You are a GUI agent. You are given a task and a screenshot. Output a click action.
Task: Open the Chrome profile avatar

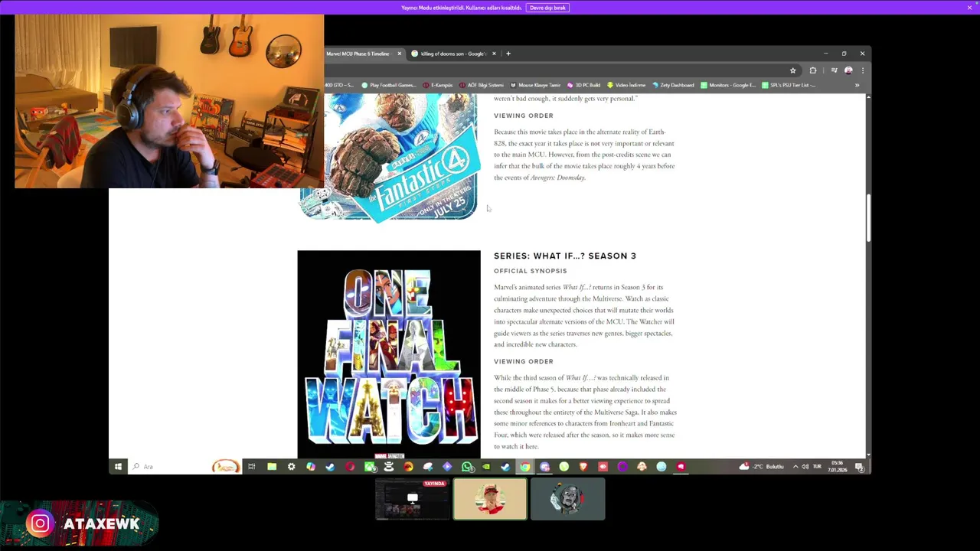[x=848, y=70]
